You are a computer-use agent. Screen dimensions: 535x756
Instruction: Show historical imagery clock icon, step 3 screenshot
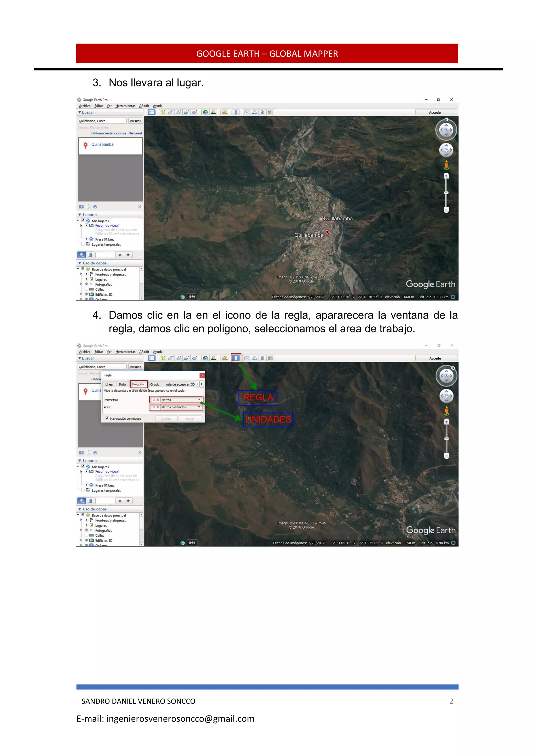click(x=205, y=112)
